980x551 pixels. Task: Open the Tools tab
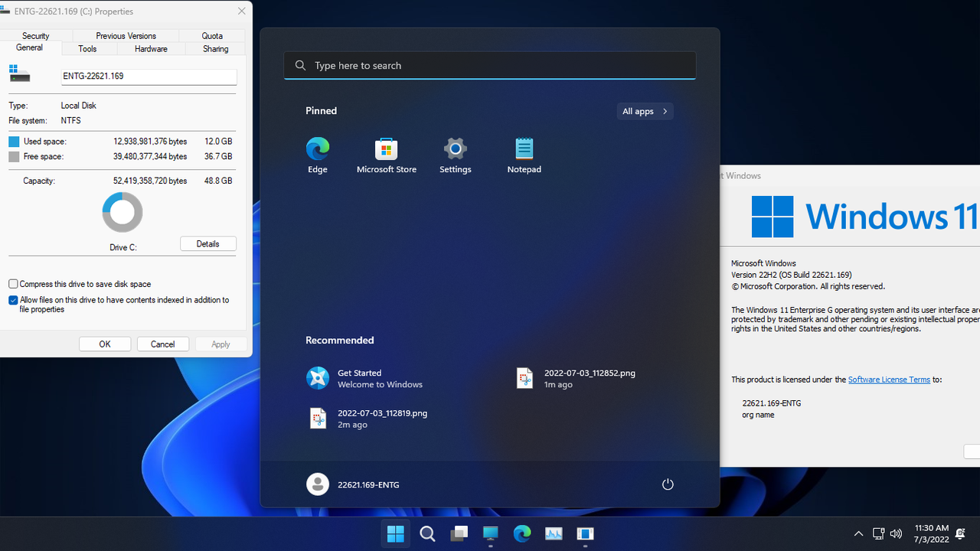click(x=87, y=48)
